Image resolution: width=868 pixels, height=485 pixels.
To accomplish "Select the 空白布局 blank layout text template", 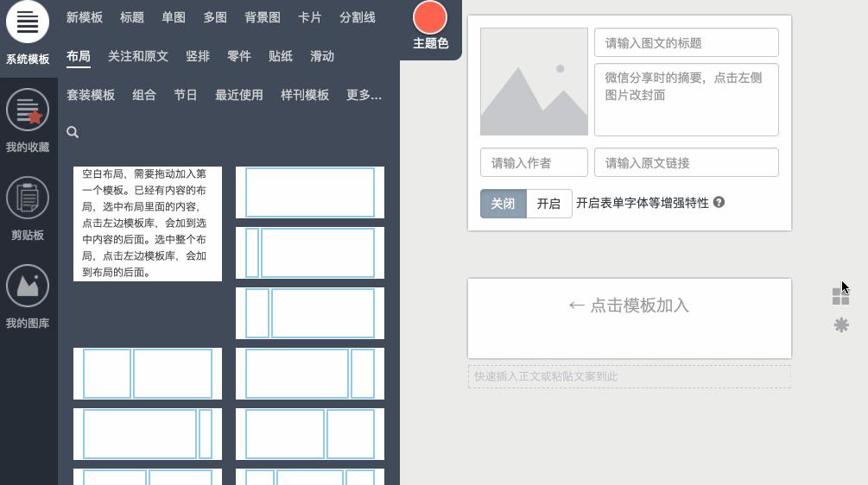I will [148, 224].
